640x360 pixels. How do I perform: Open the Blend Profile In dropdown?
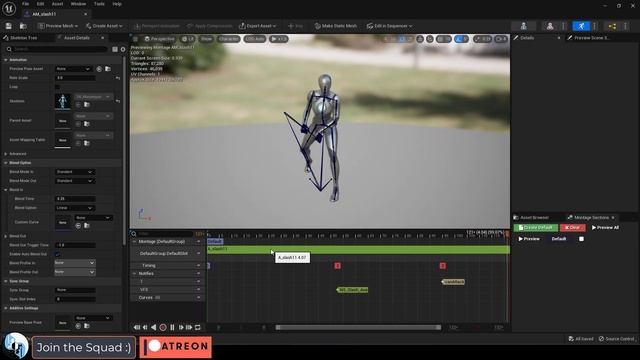[x=75, y=263]
